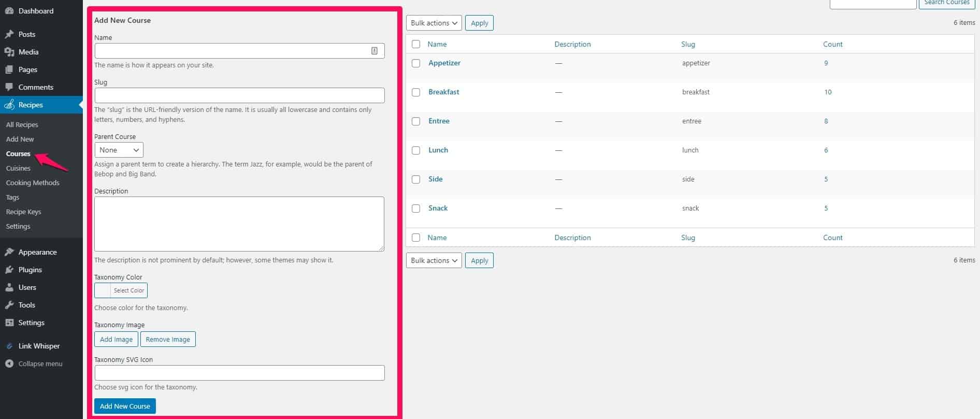The height and width of the screenshot is (419, 980).
Task: Open Add New under Recipes
Action: [x=20, y=139]
